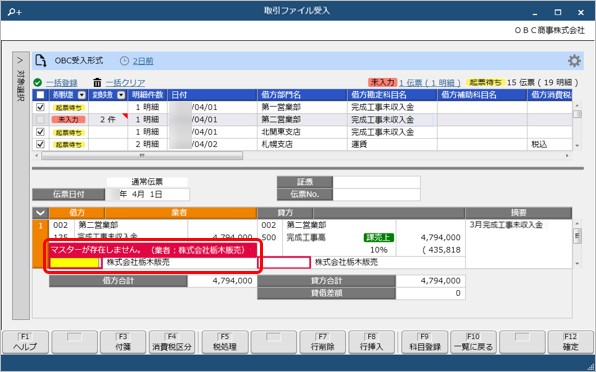This screenshot has width=596, height=372.
Task: Click the 借方勘定科目名 column header
Action: click(x=392, y=95)
